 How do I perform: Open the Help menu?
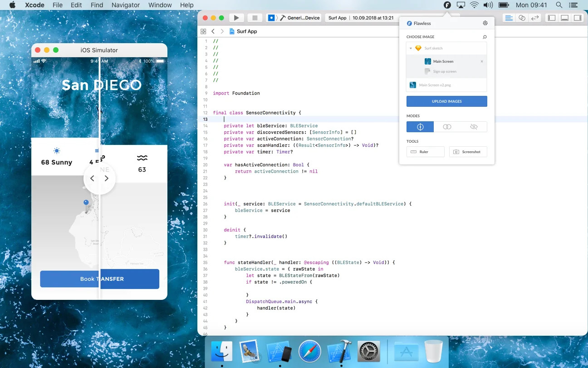187,5
